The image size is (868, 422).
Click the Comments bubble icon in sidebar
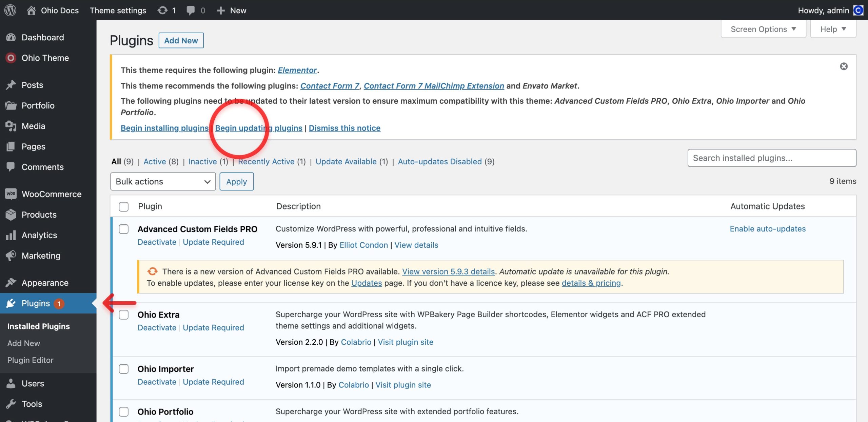11,167
